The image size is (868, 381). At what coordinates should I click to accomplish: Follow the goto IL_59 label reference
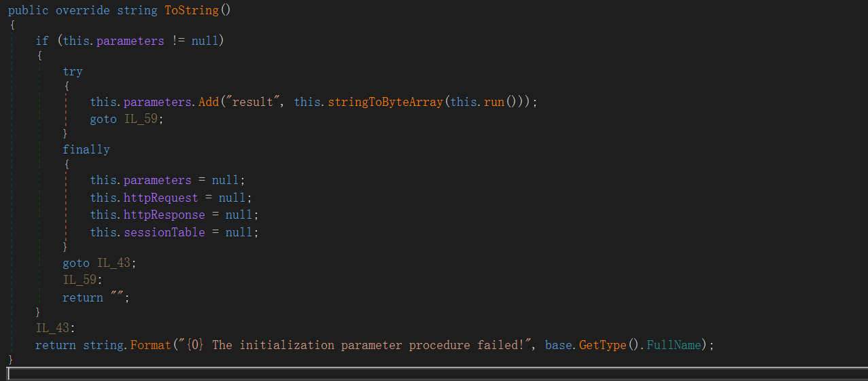click(144, 119)
